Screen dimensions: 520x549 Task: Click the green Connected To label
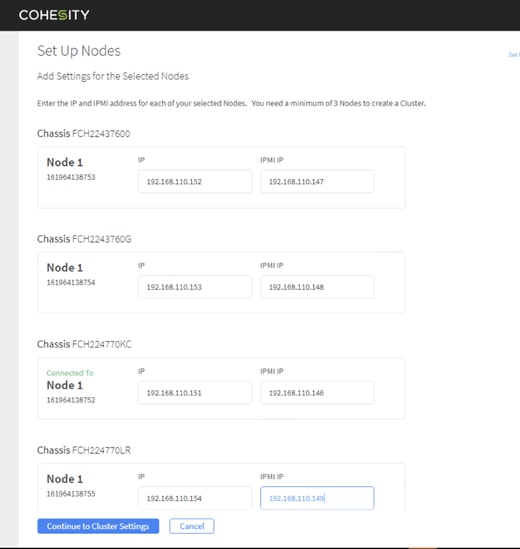point(70,373)
